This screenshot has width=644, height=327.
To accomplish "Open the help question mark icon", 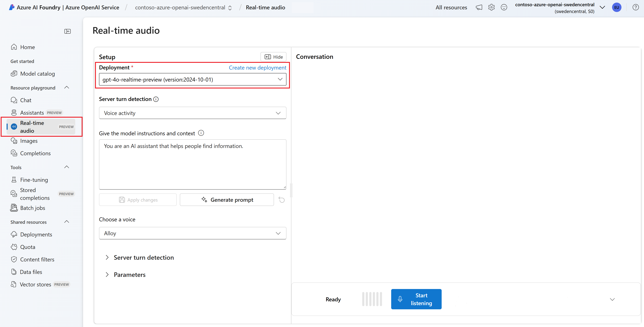I will (x=636, y=7).
